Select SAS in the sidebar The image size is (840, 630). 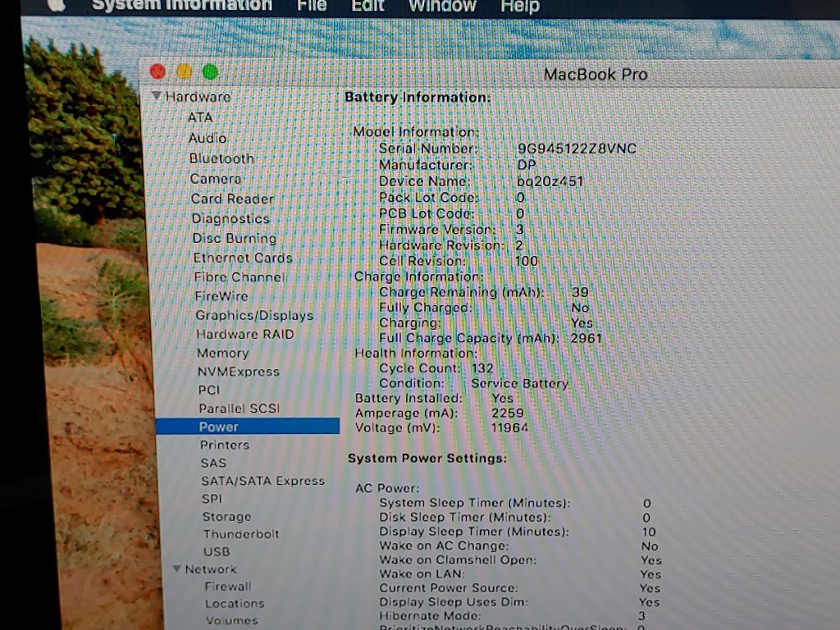[213, 463]
